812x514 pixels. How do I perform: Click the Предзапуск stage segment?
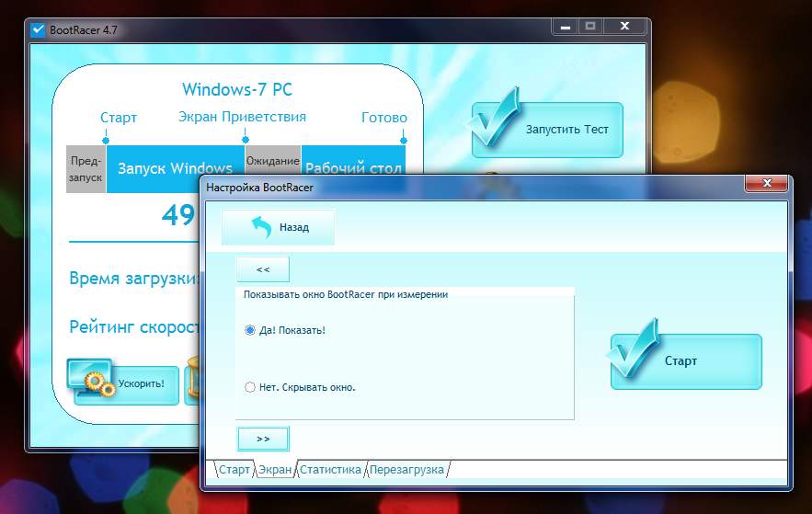coord(86,169)
